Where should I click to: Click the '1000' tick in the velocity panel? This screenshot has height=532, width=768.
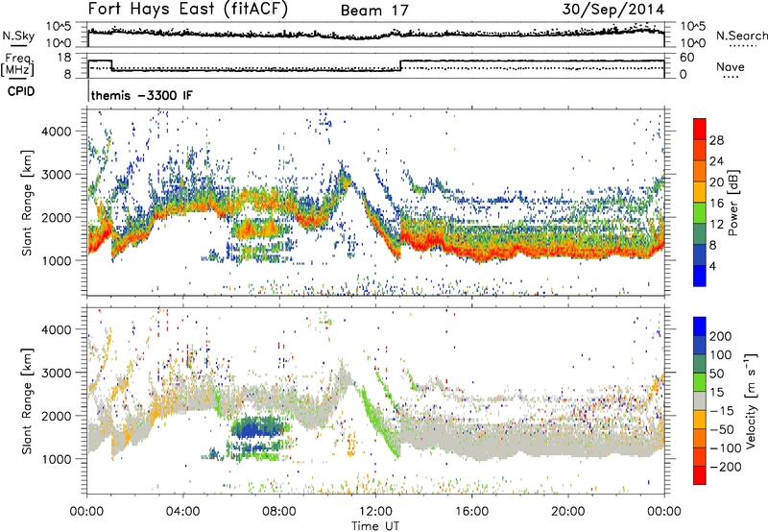56,459
